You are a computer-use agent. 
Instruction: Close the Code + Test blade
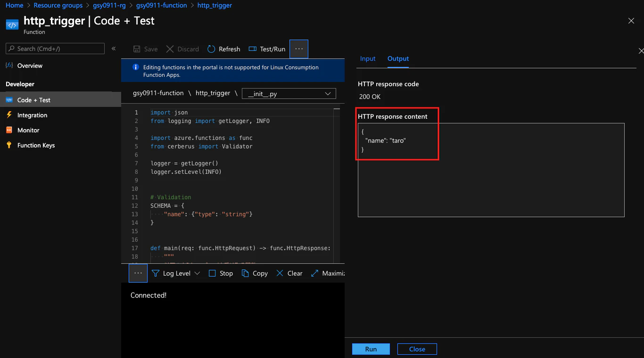click(631, 21)
